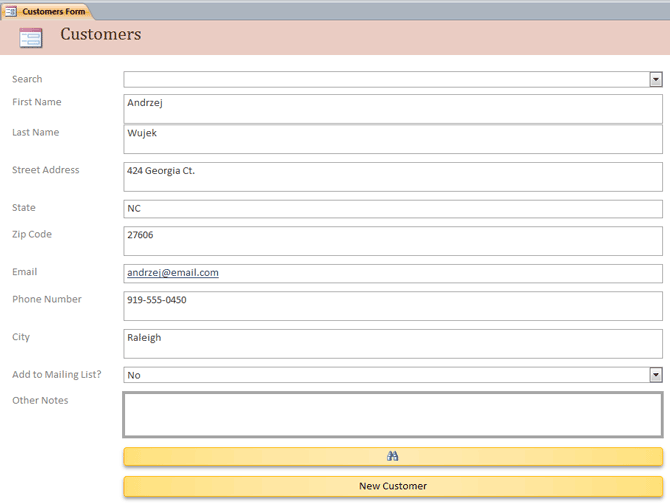Screen dimensions: 670x503
Task: Click the Last Name label
Action: [35, 132]
